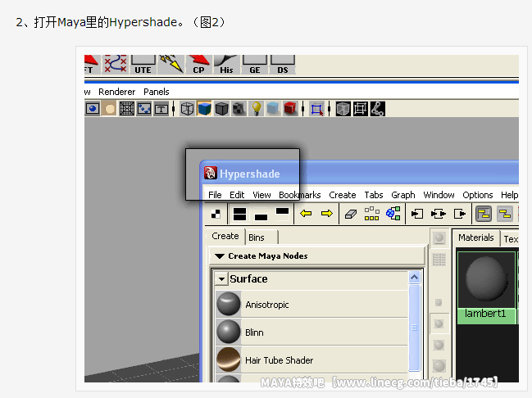Open Hypershade Bookmarks menu
Image resolution: width=532 pixels, height=398 pixels.
[x=299, y=195]
